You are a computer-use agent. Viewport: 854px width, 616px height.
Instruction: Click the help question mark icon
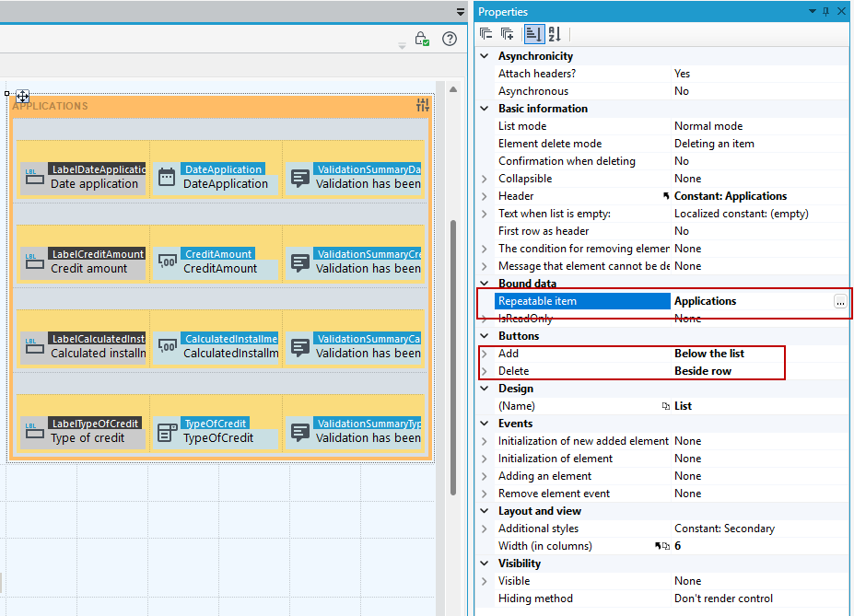[450, 39]
